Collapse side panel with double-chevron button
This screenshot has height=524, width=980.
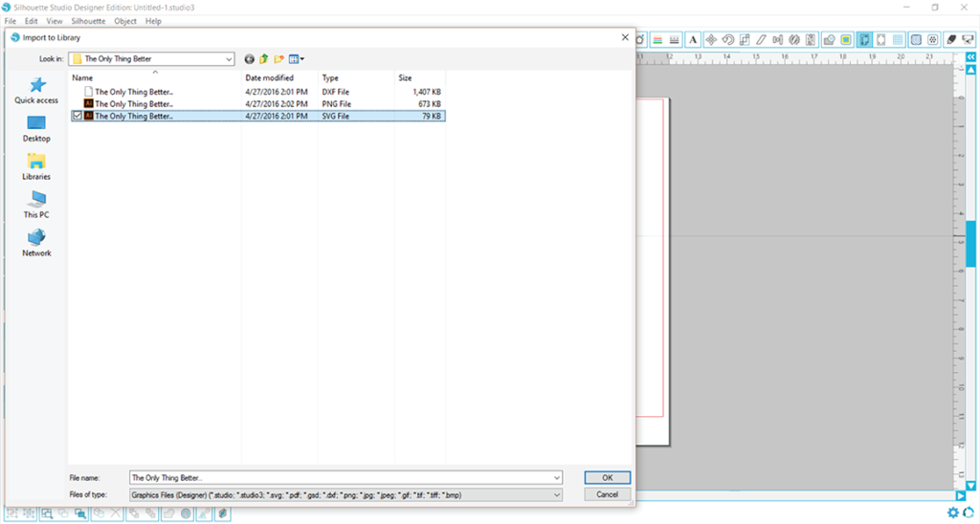point(970,56)
